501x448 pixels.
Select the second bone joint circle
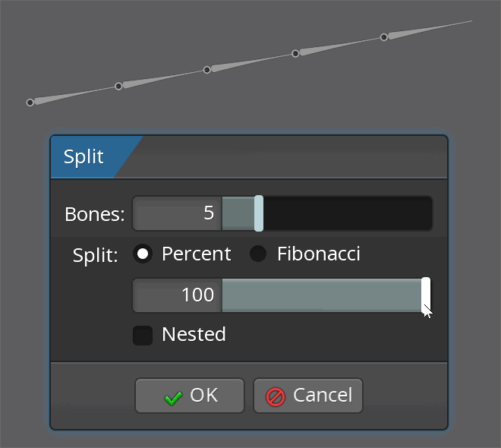pos(118,86)
